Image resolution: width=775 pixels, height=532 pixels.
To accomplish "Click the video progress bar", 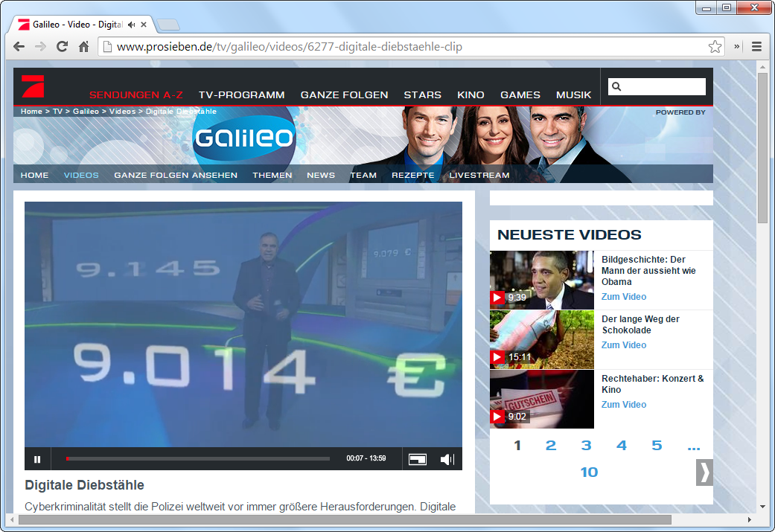I will 198,459.
